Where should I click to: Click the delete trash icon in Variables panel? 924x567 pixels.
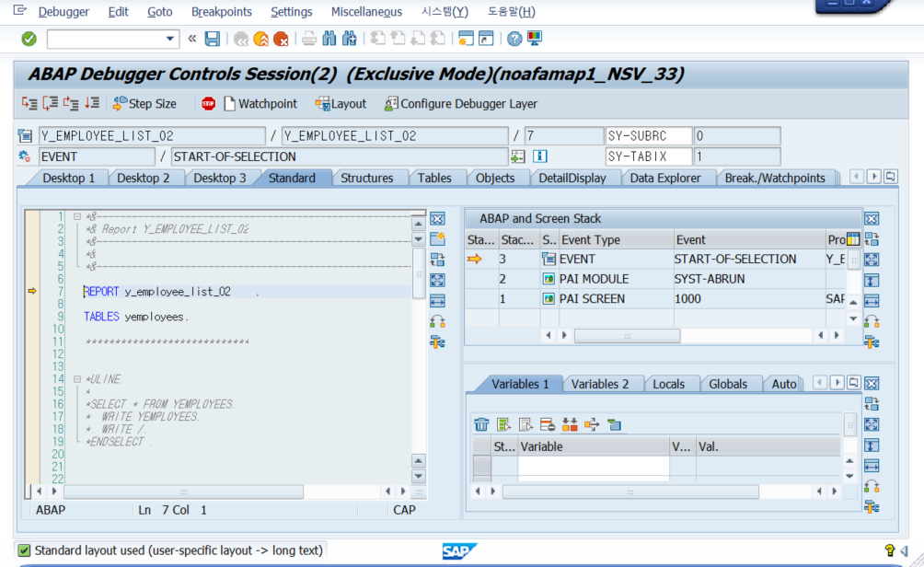(481, 424)
